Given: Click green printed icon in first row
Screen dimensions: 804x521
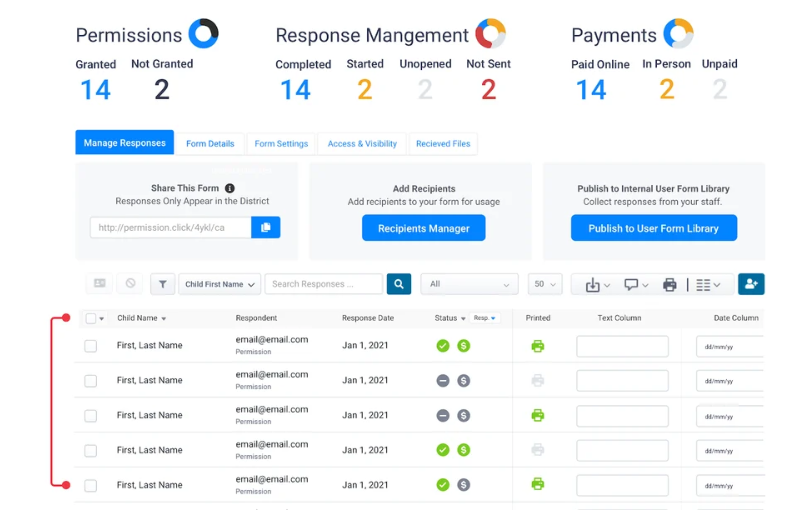Looking at the screenshot, I should click(538, 346).
